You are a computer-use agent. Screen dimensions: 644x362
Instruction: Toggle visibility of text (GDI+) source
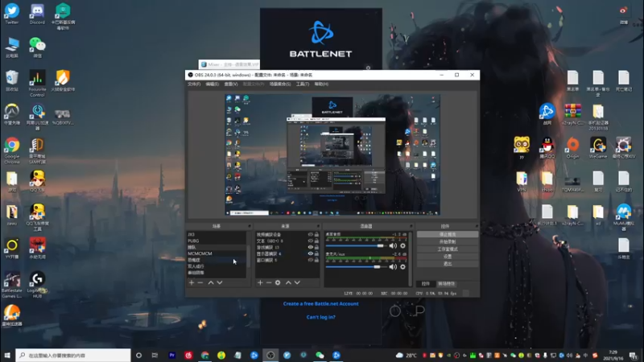[311, 241]
